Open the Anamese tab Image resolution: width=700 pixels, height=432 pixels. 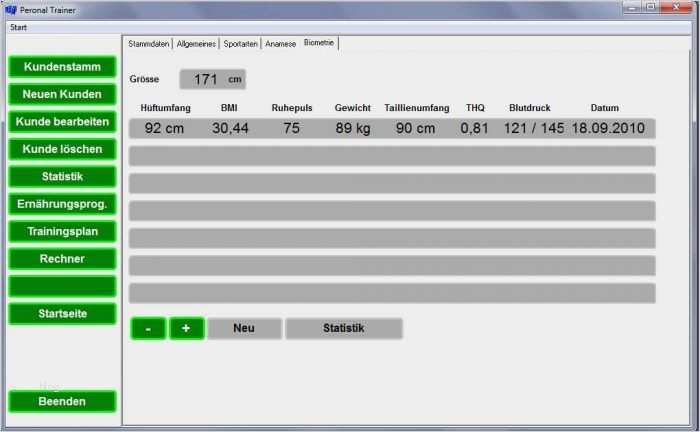pyautogui.click(x=280, y=44)
